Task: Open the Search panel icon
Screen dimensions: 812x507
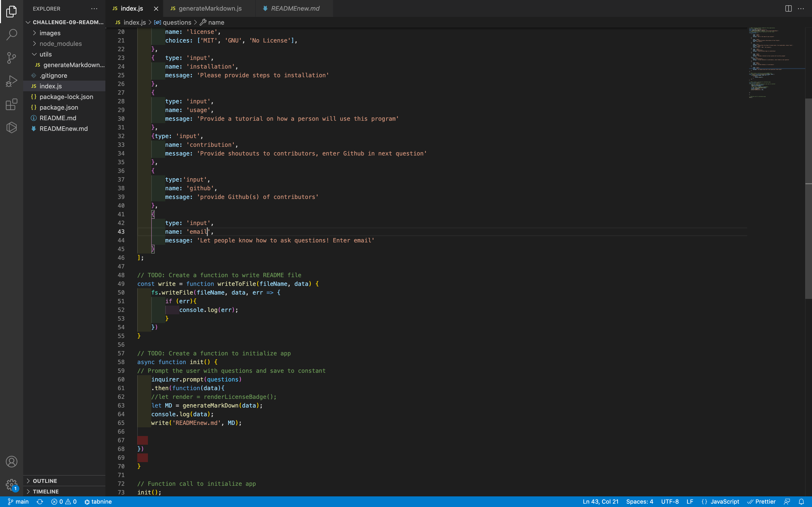Action: [12, 34]
